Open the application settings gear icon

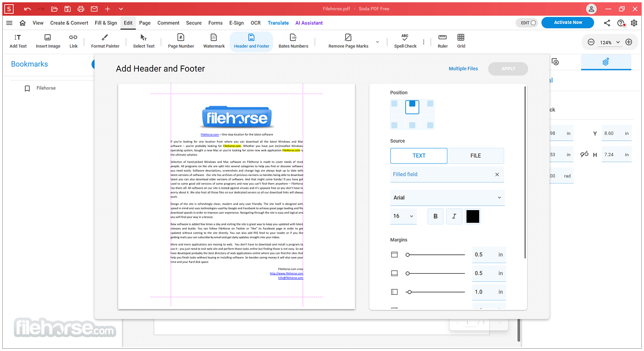(x=634, y=23)
